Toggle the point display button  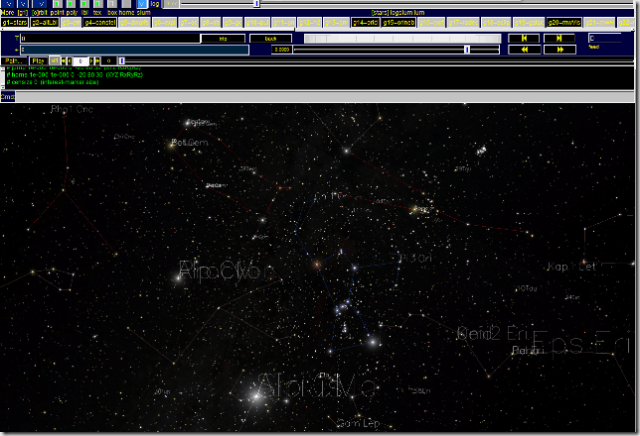(x=58, y=12)
